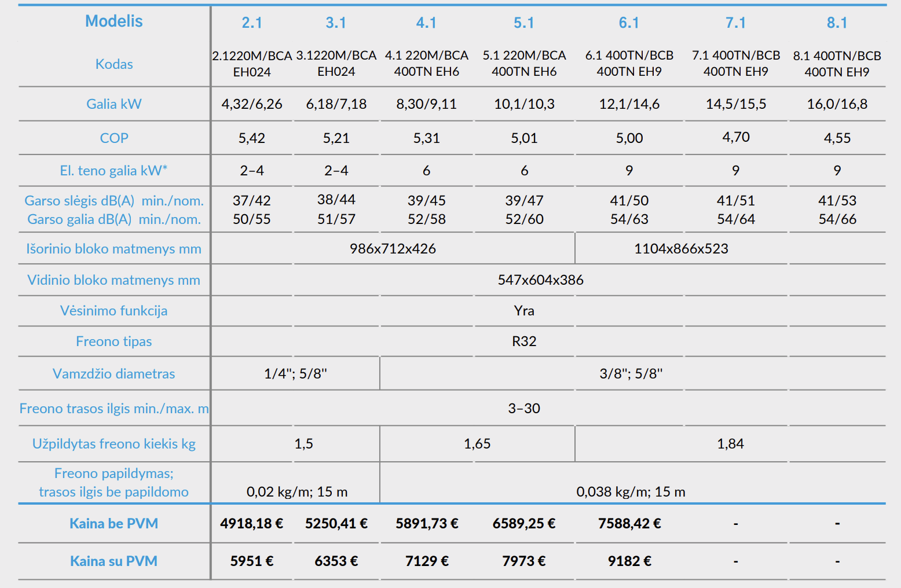This screenshot has height=588, width=901.
Task: Click pipe diameter 3/8"; 5/8"
Action: point(631,374)
